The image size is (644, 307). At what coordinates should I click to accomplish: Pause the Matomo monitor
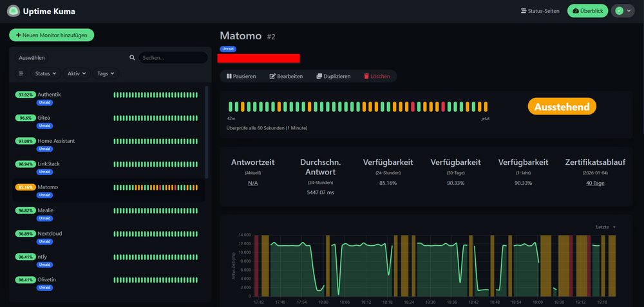[241, 77]
